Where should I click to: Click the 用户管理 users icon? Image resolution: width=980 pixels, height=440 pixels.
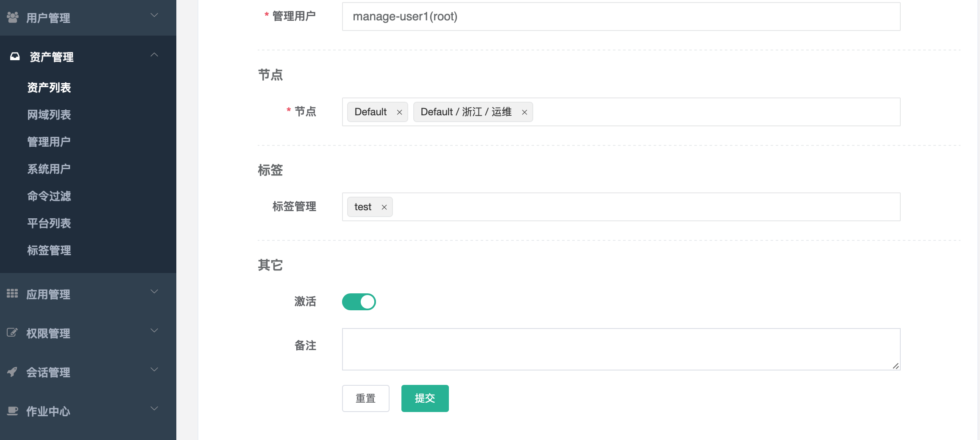[x=13, y=17]
